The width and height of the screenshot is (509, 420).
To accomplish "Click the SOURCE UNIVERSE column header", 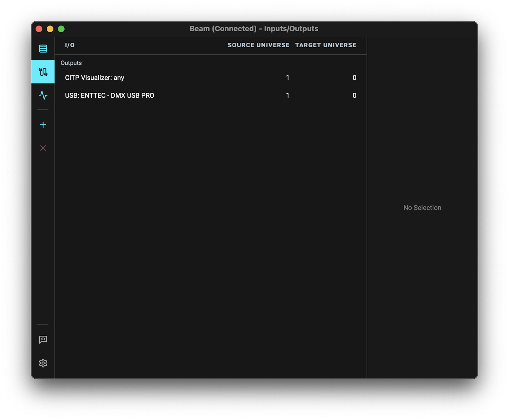I will coord(258,45).
